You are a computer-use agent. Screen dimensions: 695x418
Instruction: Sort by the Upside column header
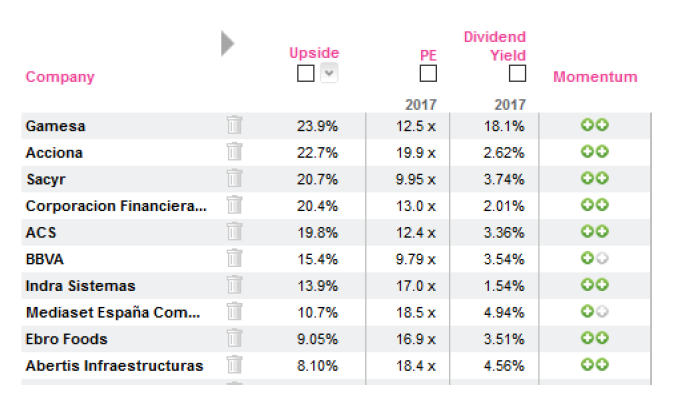(x=314, y=53)
